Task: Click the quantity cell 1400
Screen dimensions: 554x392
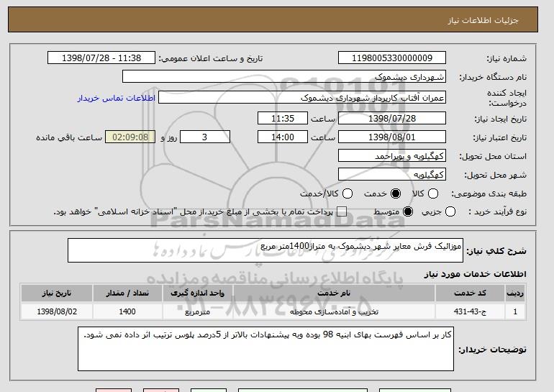Action: 127,312
